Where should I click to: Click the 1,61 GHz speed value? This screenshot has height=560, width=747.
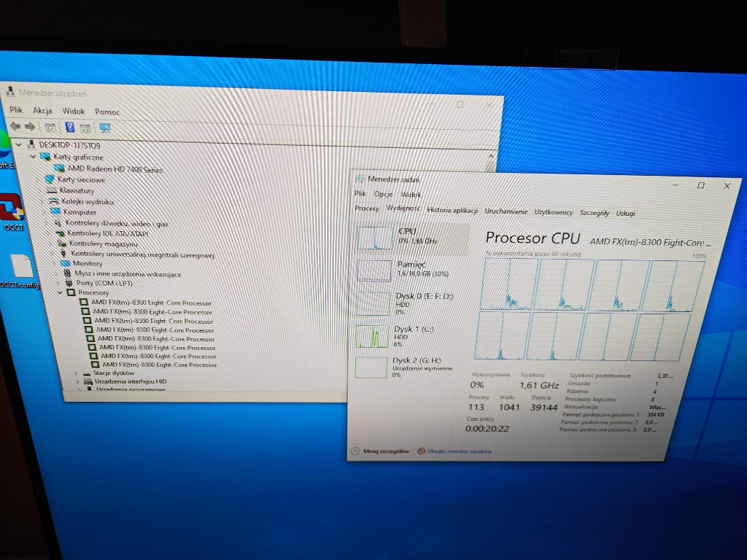pos(539,385)
